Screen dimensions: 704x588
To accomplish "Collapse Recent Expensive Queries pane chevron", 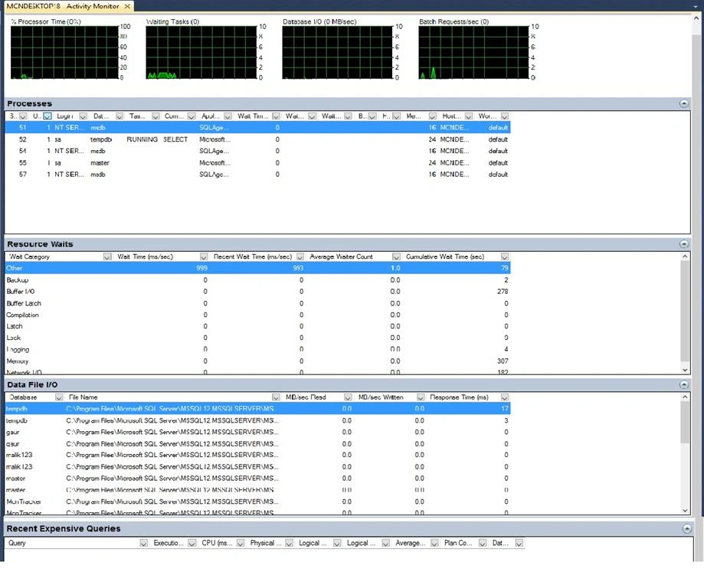I will click(686, 529).
